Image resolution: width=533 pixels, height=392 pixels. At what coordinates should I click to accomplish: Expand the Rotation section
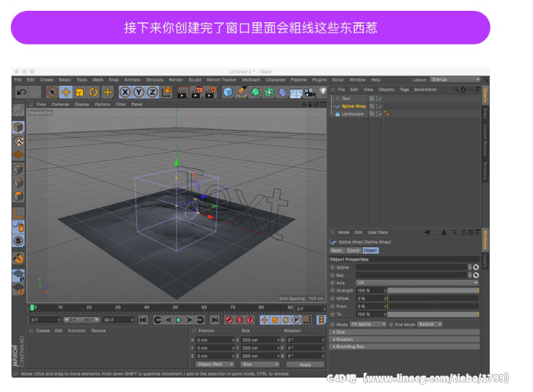[405, 339]
